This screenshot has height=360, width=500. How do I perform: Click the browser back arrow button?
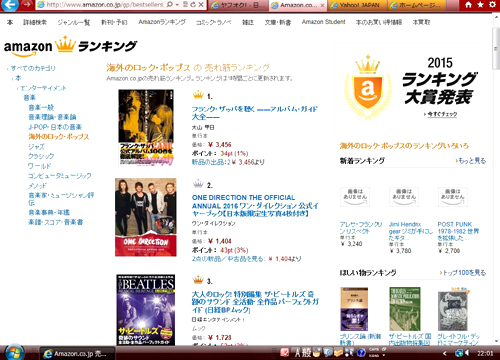pos(9,5)
